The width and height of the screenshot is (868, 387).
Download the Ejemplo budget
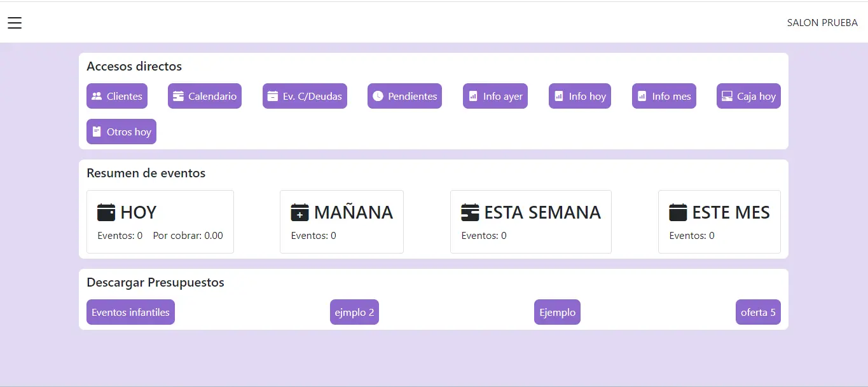[x=557, y=312]
